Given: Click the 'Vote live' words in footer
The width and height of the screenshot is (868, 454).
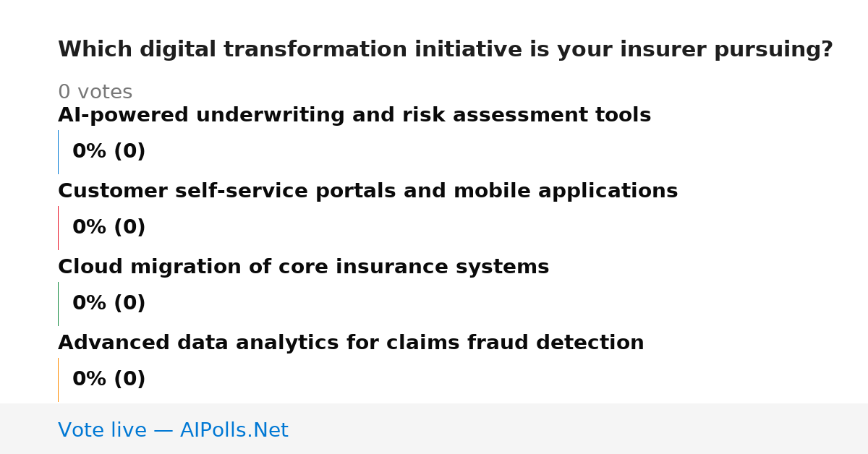Looking at the screenshot, I should tap(102, 431).
